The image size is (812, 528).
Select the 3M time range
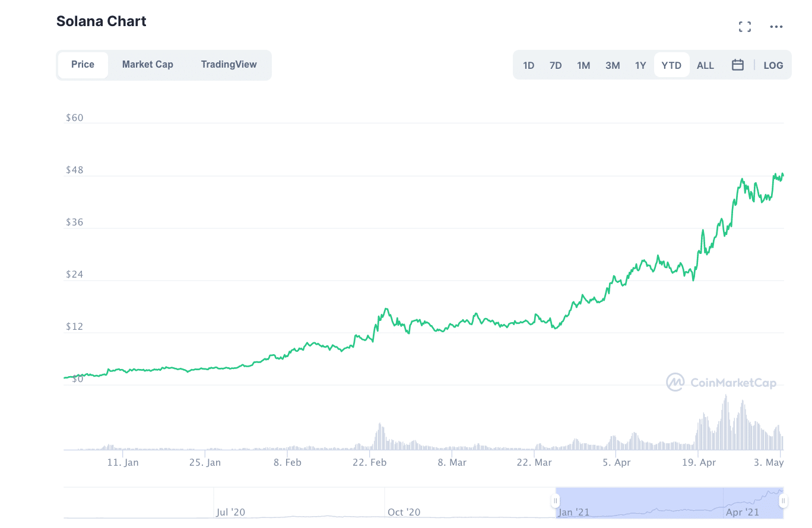[613, 65]
